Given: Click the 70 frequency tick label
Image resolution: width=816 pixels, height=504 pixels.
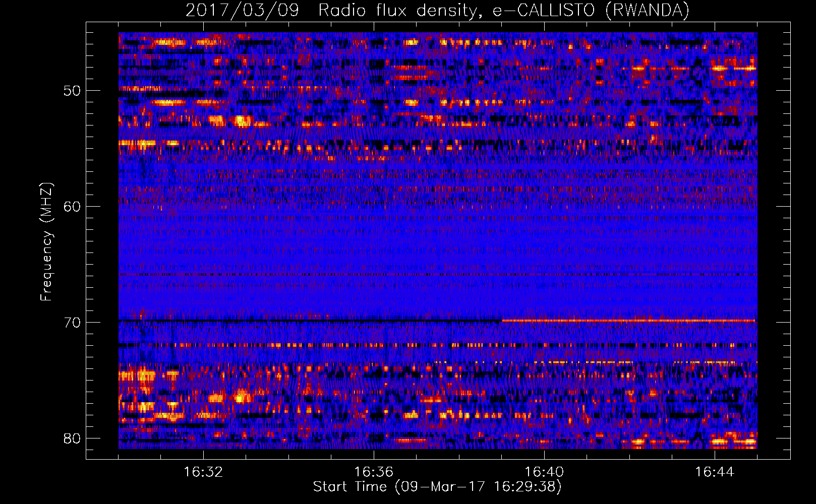Looking at the screenshot, I should click(x=72, y=322).
